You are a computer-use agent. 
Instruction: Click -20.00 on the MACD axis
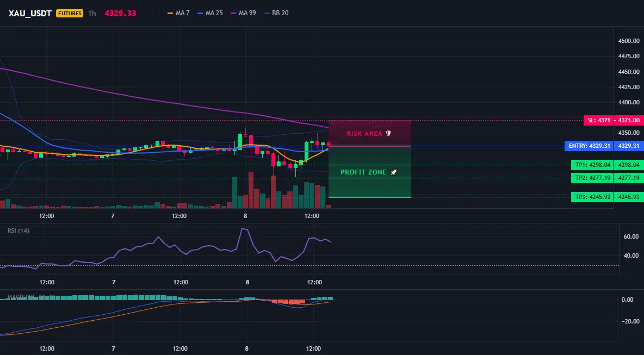[631, 321]
